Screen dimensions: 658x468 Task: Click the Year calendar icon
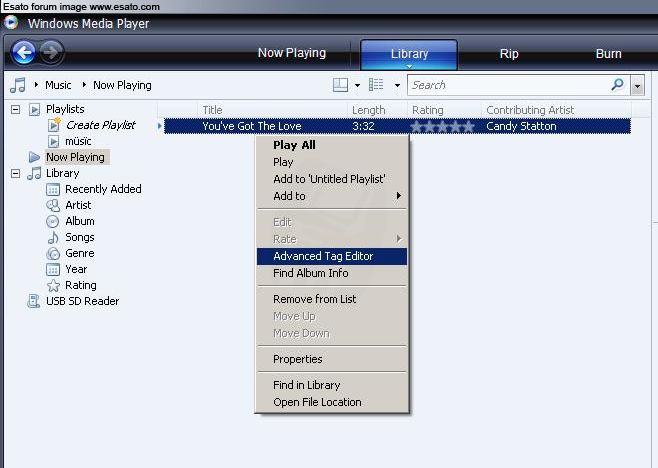click(53, 269)
